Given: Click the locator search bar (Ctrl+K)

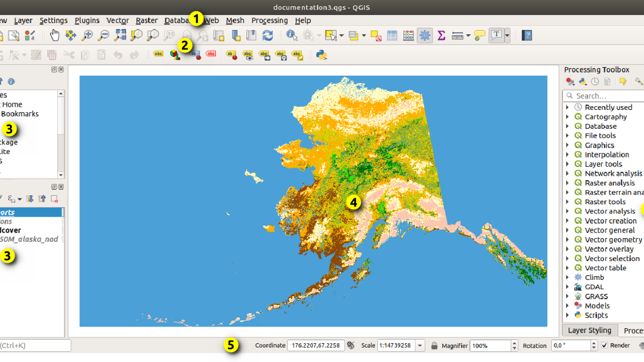Looking at the screenshot, I should click(34, 345).
